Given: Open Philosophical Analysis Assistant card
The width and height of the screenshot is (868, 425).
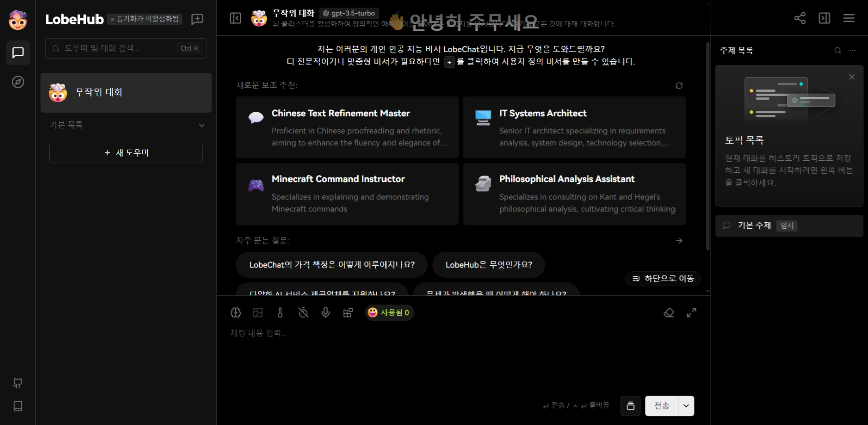Looking at the screenshot, I should (x=574, y=194).
